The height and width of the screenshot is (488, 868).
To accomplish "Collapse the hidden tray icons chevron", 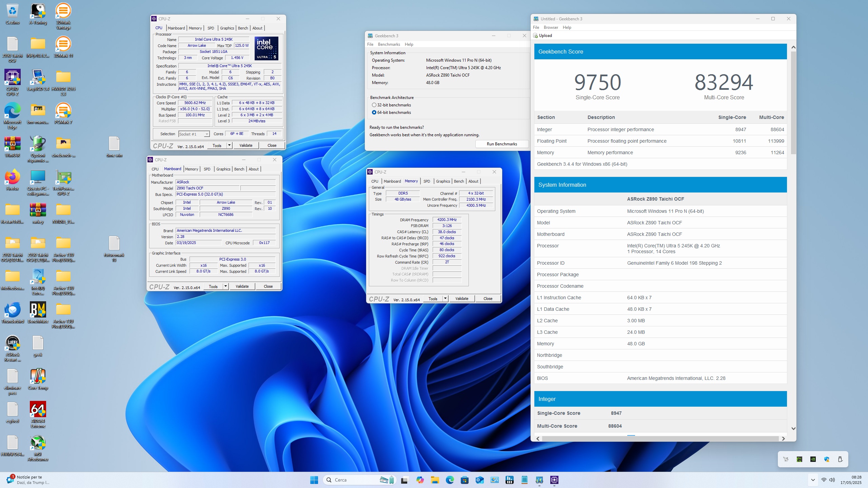I will pyautogui.click(x=813, y=480).
